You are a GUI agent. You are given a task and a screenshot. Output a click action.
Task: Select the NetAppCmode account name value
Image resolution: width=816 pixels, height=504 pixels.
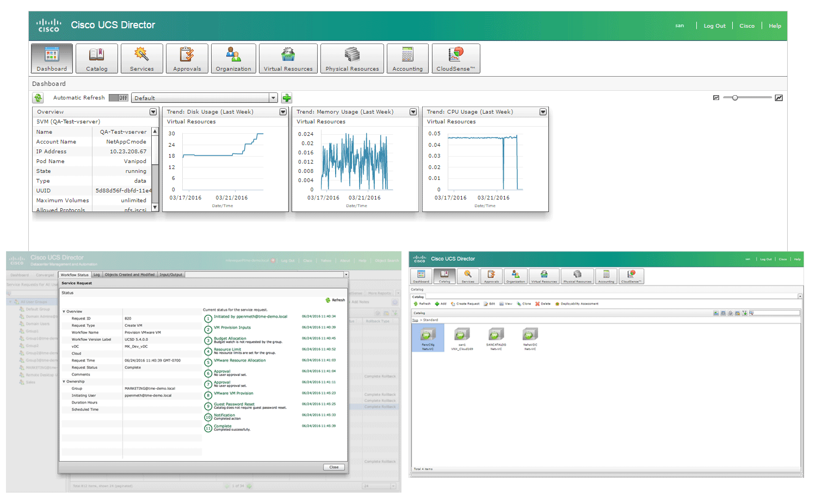[126, 142]
